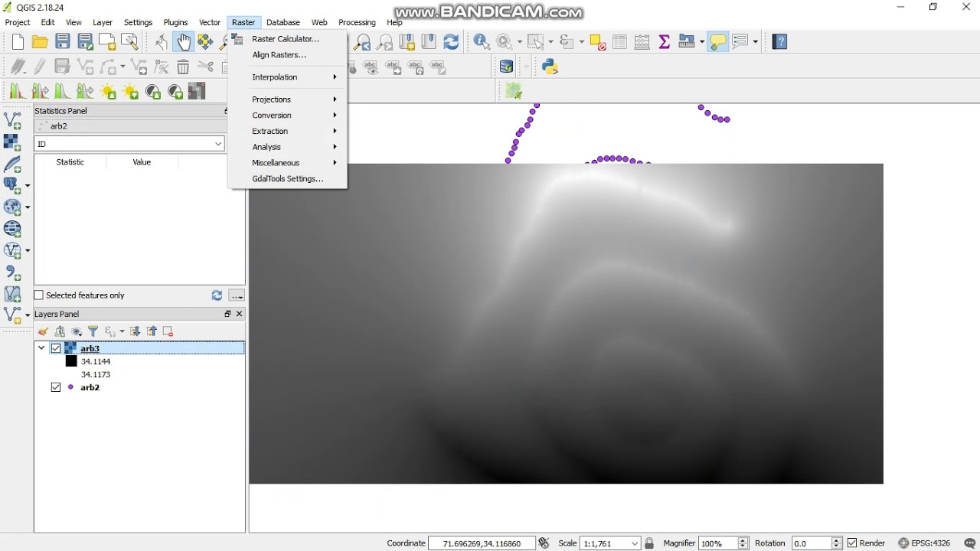980x551 pixels.
Task: Open the Field Calculator abacus icon
Action: click(642, 42)
